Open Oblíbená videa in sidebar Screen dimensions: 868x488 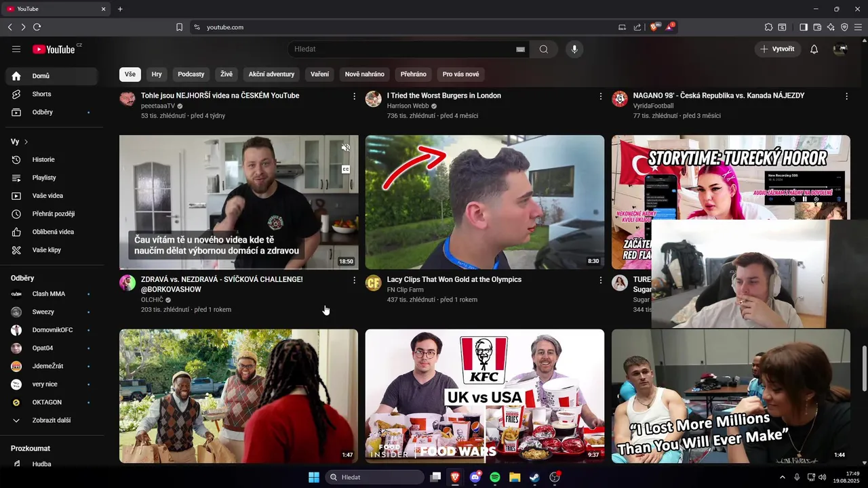coord(52,232)
